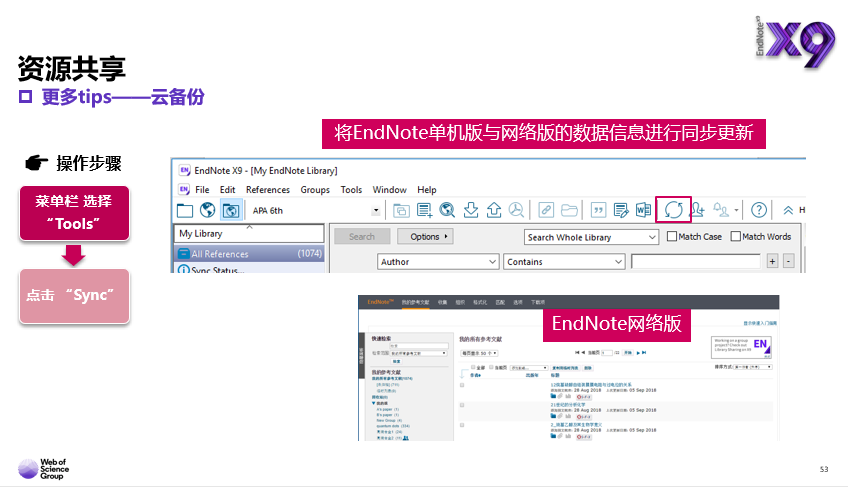Viewport: 848px width, 487px height.
Task: Click the Go to Word Processor icon
Action: pyautogui.click(x=643, y=210)
